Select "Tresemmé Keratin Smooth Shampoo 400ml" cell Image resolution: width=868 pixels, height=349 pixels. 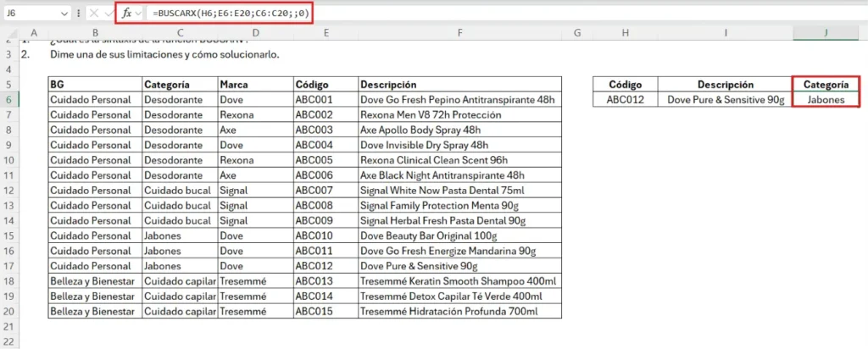[x=460, y=281]
